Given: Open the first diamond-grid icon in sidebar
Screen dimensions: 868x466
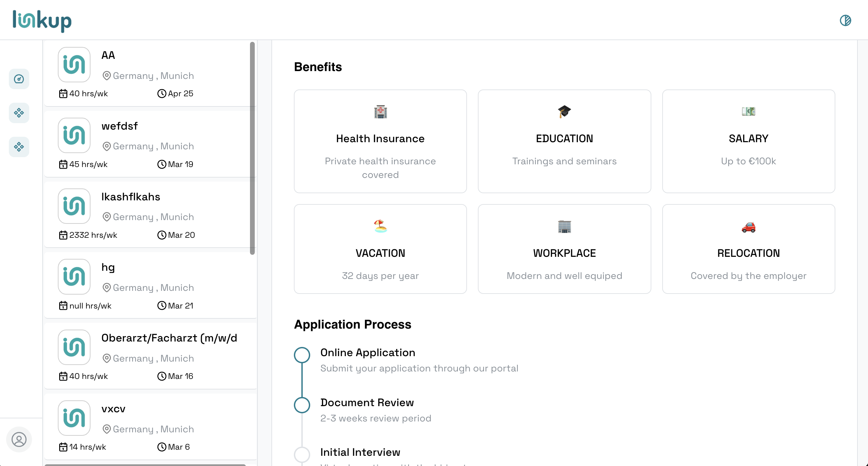Looking at the screenshot, I should 19,113.
